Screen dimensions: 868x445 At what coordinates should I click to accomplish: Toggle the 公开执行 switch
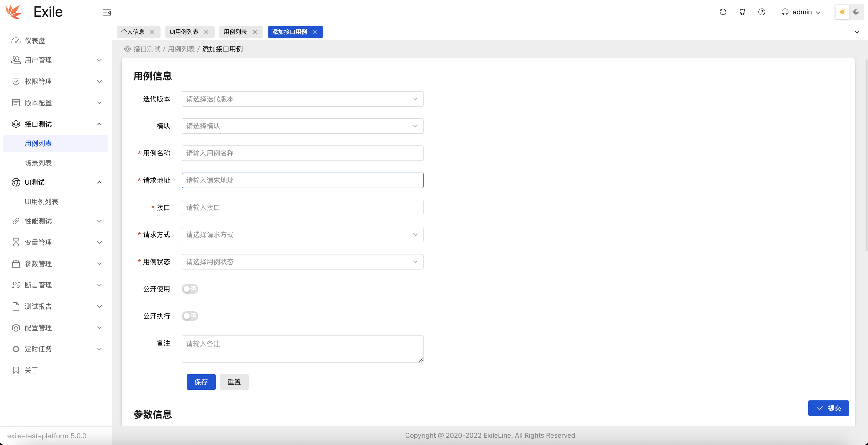pyautogui.click(x=190, y=316)
